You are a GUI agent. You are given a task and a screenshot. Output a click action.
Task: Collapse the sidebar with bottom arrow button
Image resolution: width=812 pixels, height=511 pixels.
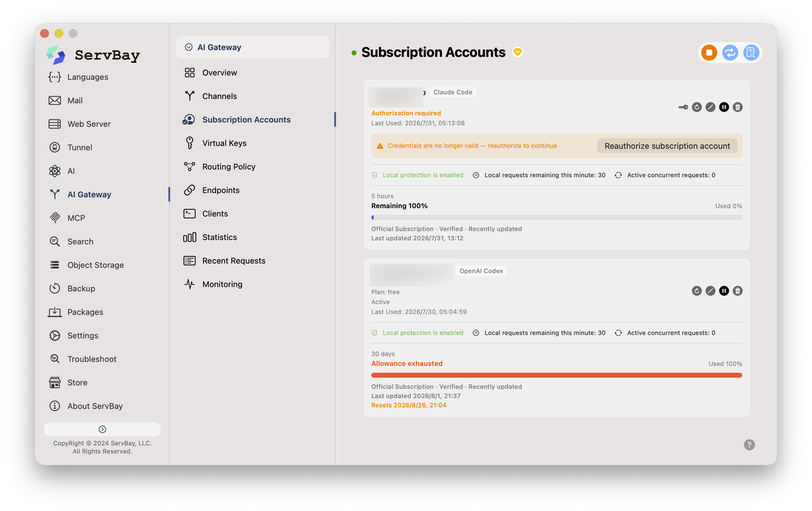pyautogui.click(x=102, y=429)
